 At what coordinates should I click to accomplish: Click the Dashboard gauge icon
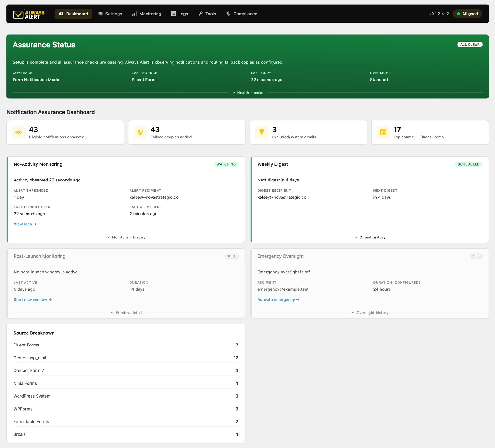click(61, 14)
